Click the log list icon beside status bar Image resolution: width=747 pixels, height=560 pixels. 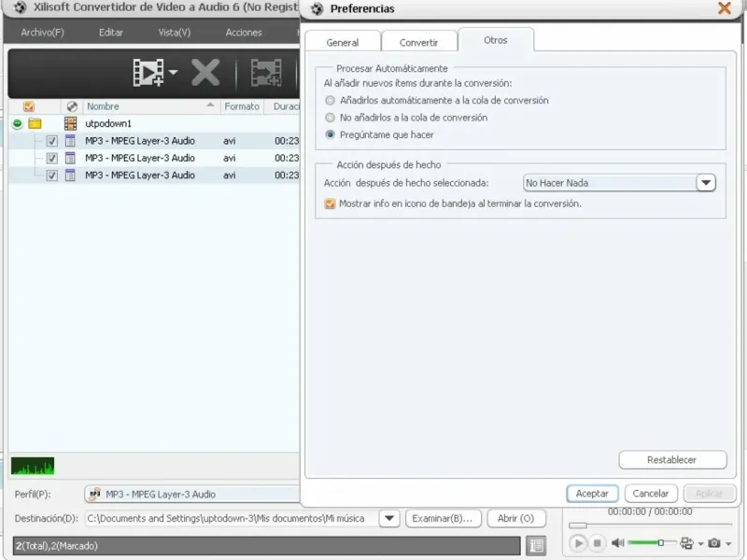(536, 546)
